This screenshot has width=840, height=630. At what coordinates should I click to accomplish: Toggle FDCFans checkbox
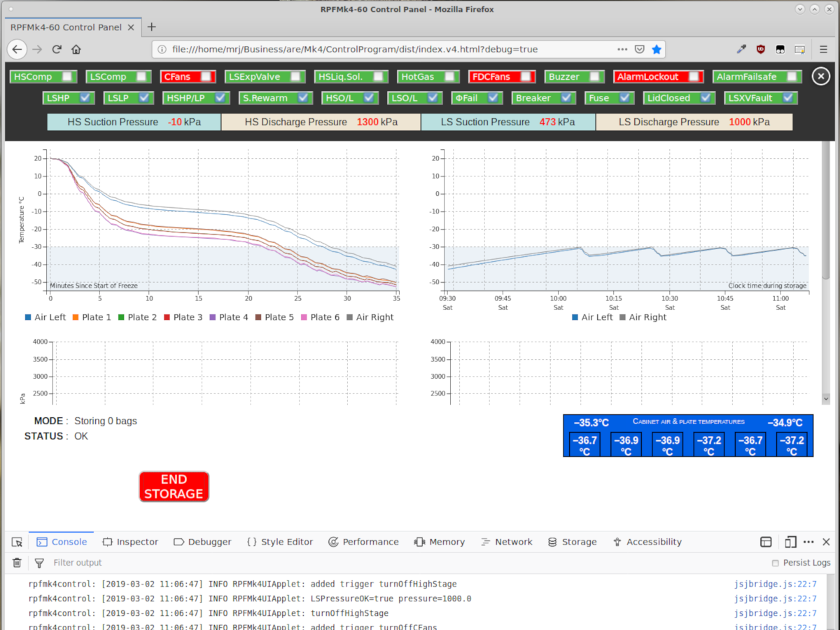point(525,77)
